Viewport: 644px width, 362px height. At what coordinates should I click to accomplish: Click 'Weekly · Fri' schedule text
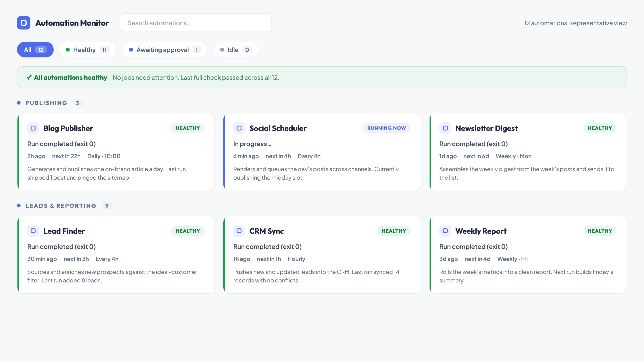[x=512, y=259]
